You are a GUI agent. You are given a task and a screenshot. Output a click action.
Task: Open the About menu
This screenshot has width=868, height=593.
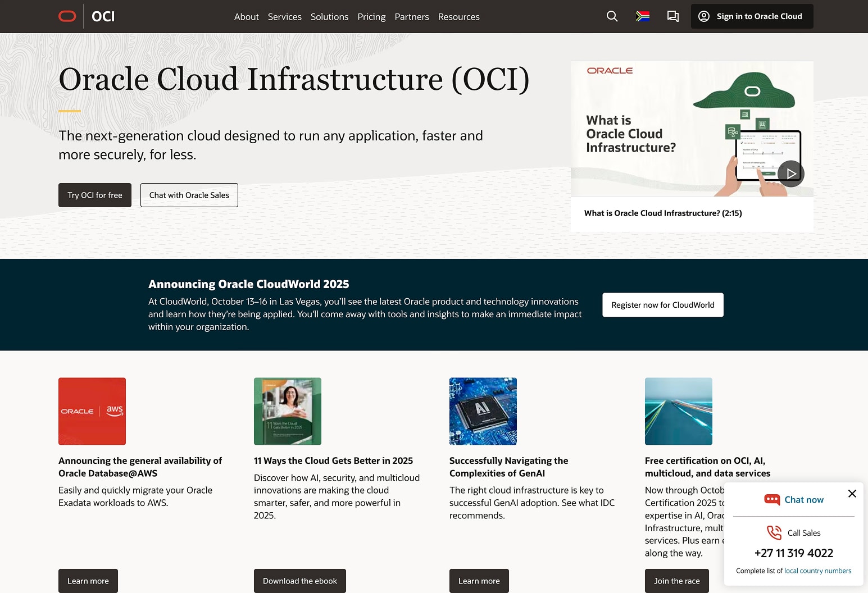(x=246, y=17)
